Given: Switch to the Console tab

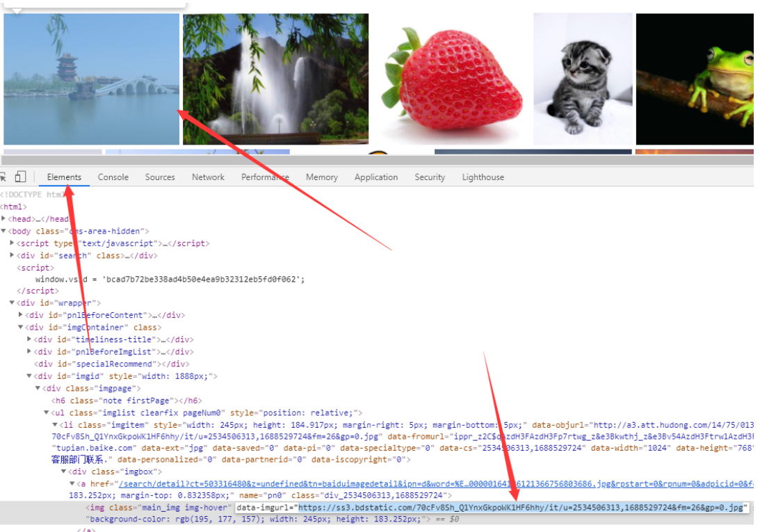Looking at the screenshot, I should coord(113,177).
